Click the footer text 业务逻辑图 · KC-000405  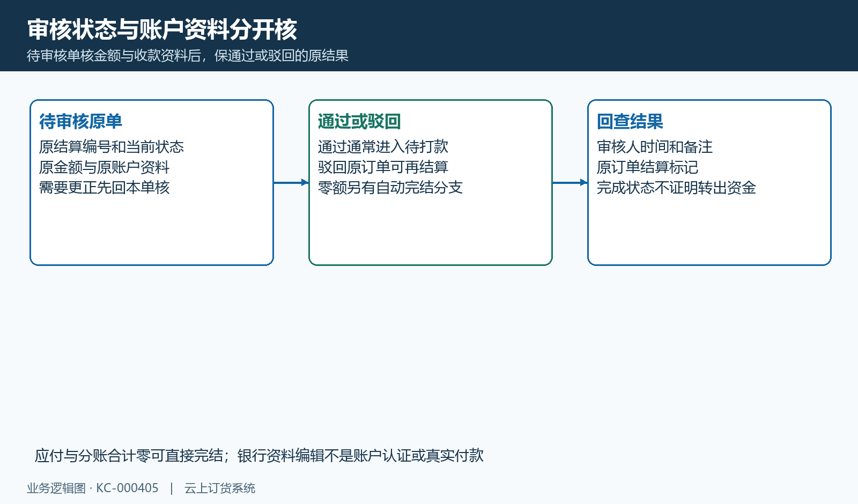coord(93,488)
